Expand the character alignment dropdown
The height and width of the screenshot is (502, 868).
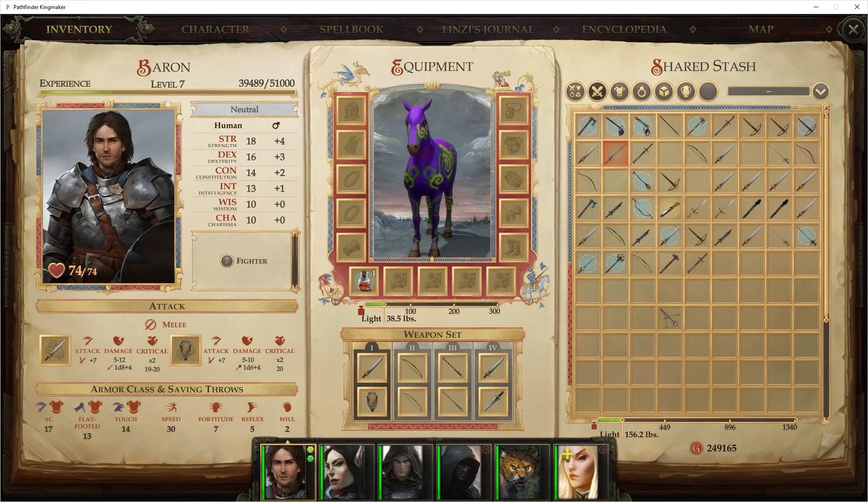tap(244, 109)
